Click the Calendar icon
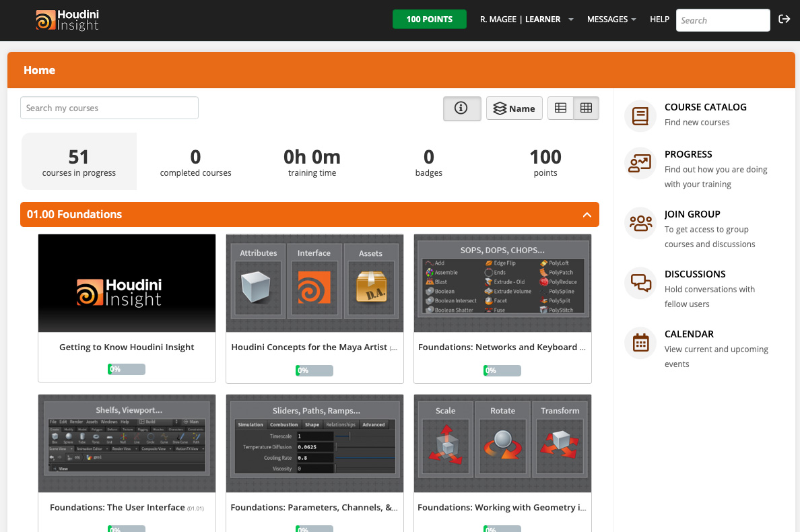The image size is (800, 532). (640, 343)
